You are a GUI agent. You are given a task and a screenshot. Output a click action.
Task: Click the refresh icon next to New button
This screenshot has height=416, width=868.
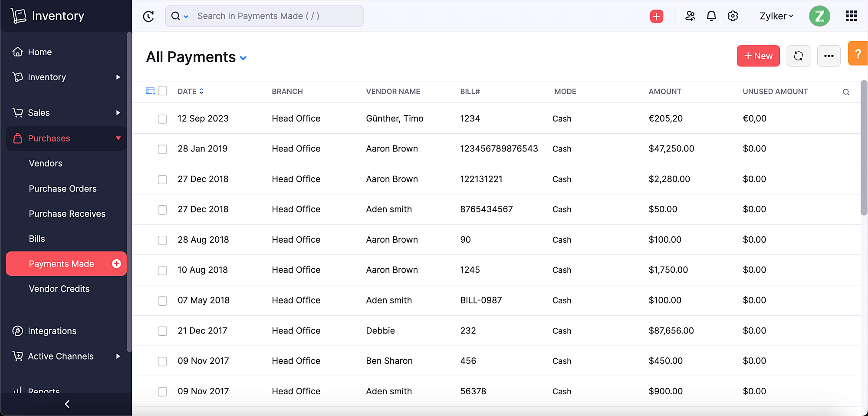point(798,56)
